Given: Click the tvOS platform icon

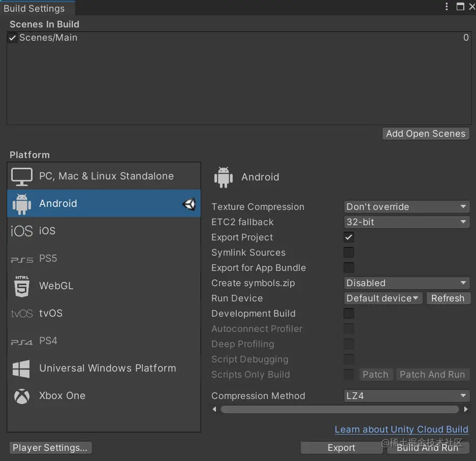Looking at the screenshot, I should pyautogui.click(x=21, y=314).
